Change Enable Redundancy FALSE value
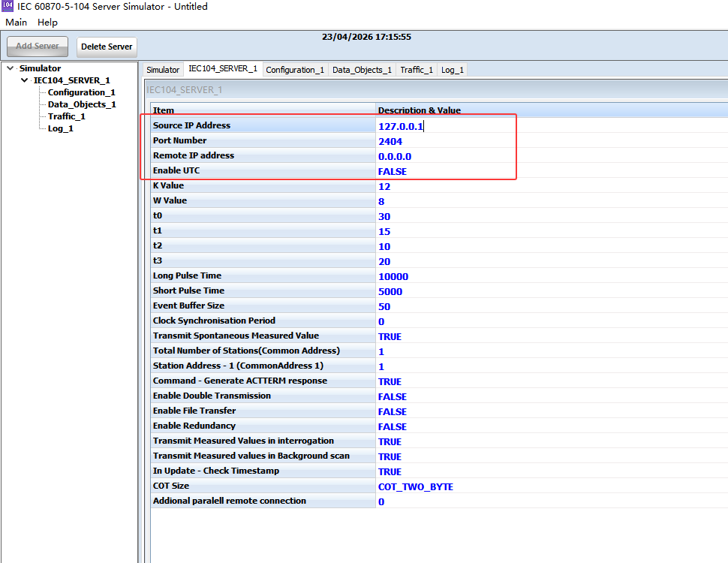 pos(393,427)
